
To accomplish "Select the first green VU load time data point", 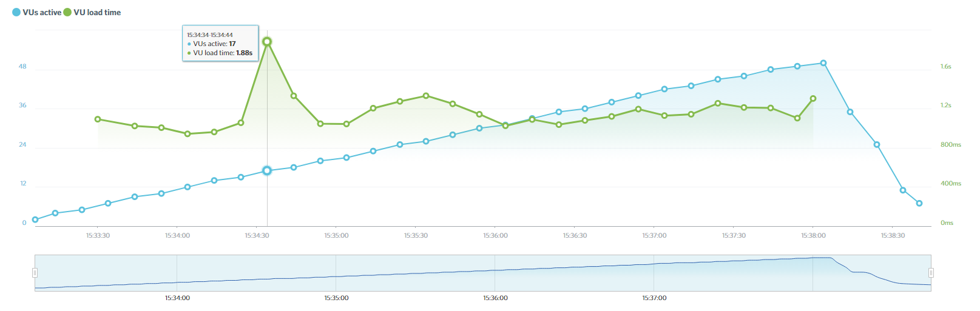I will [98, 119].
